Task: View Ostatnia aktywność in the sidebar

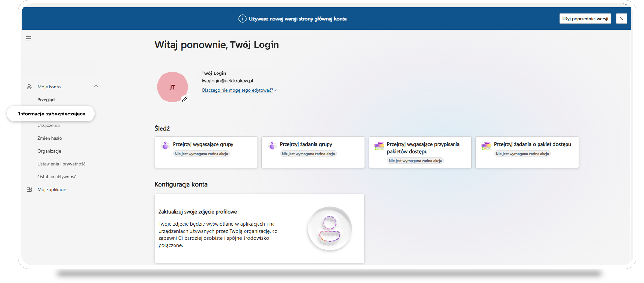Action: click(57, 177)
